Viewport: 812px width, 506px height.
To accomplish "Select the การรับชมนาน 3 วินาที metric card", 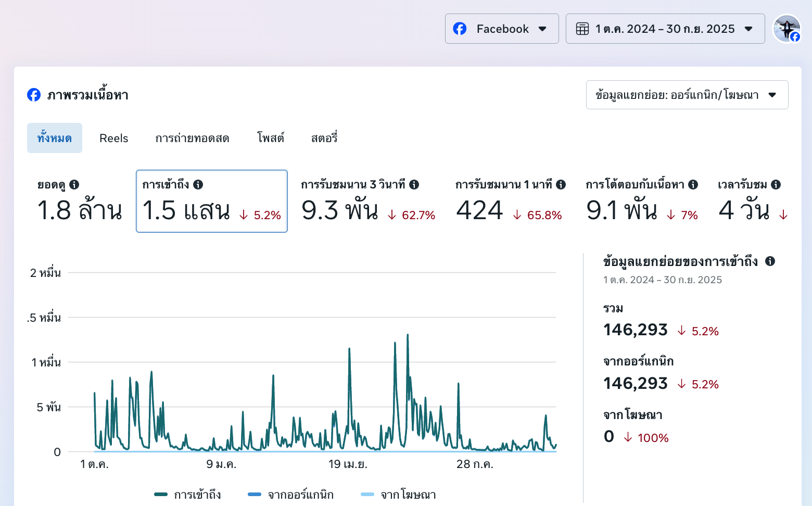I will [x=368, y=201].
